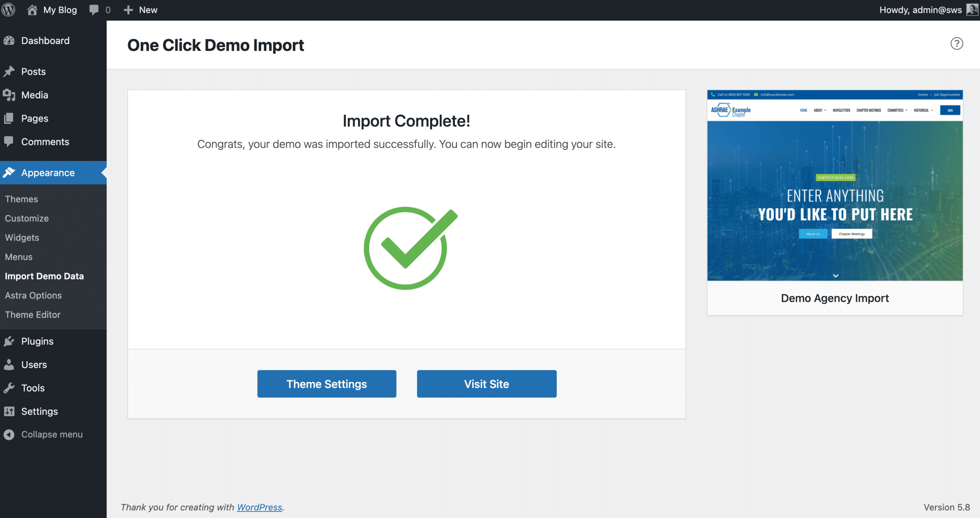Viewport: 980px width, 518px height.
Task: Open Astra Options submenu item
Action: pos(33,295)
